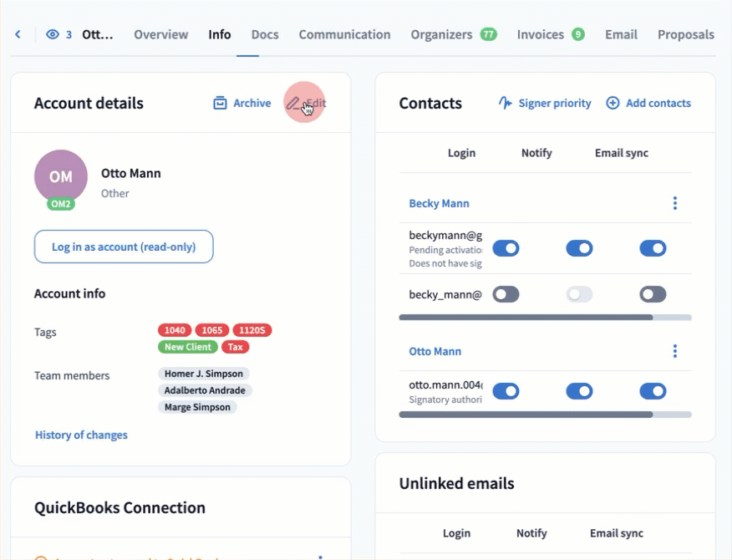Screen dimensions: 732x560
Task: Open Becky Mann's three-dot menu
Action: [x=675, y=203]
